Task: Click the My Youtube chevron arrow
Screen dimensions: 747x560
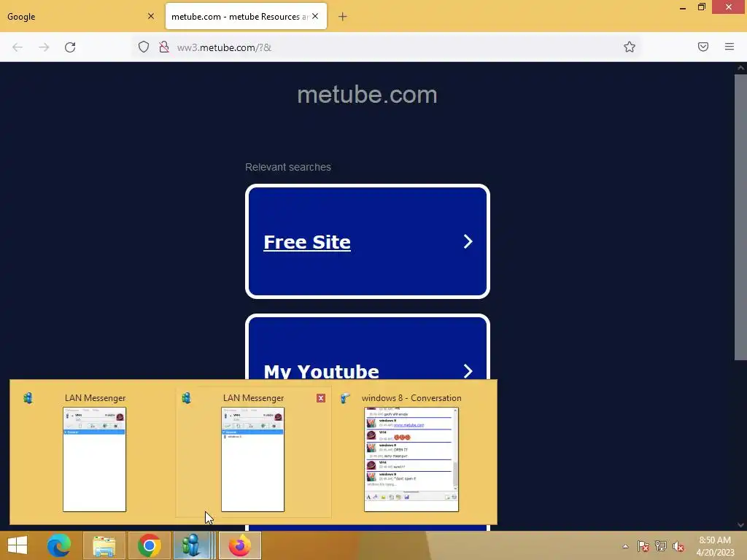Action: coord(468,371)
